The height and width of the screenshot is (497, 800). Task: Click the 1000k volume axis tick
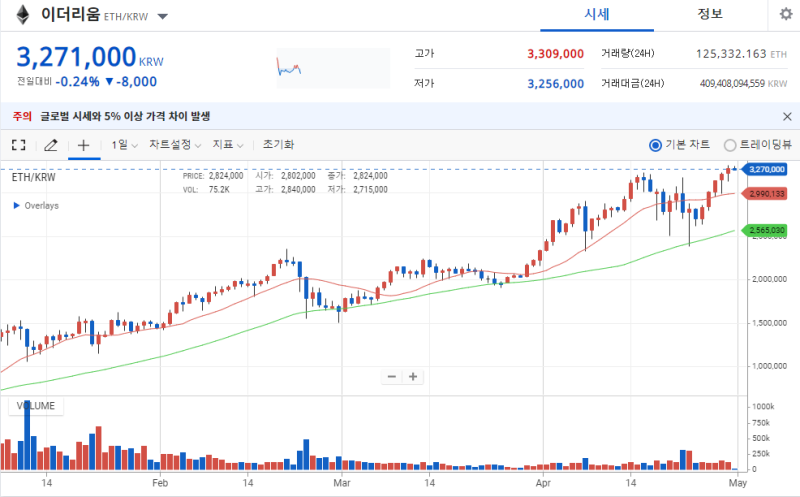tap(763, 407)
